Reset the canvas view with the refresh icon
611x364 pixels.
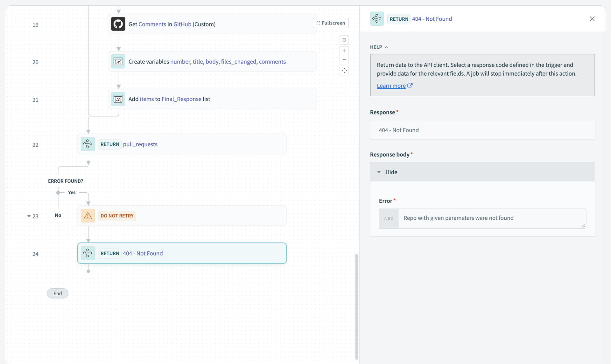coord(344,40)
